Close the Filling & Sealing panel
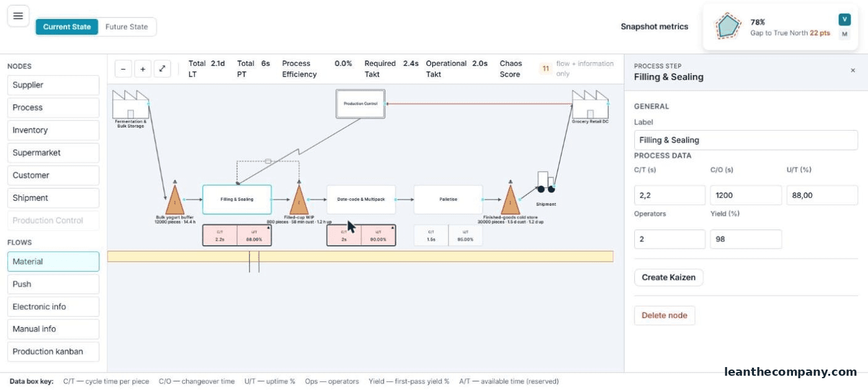Screen dimensions: 868x390 tap(852, 71)
